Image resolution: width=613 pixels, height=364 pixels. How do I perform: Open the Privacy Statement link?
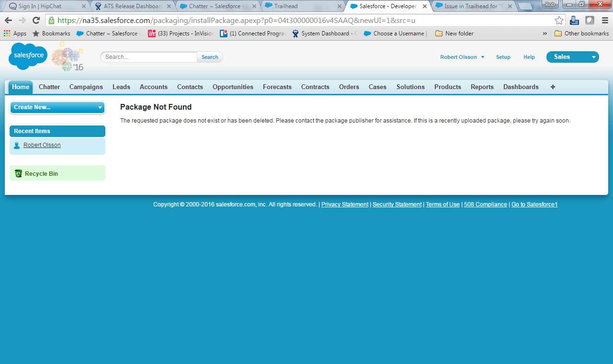[x=345, y=205]
